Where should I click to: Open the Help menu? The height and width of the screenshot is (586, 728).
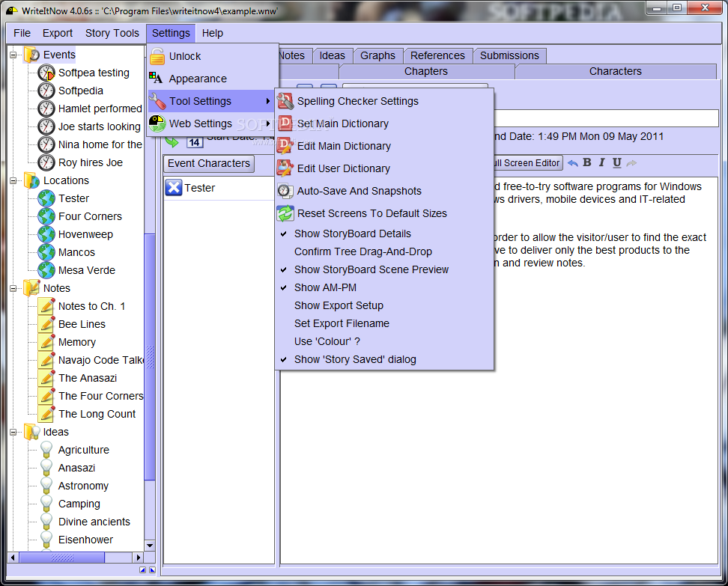[212, 33]
